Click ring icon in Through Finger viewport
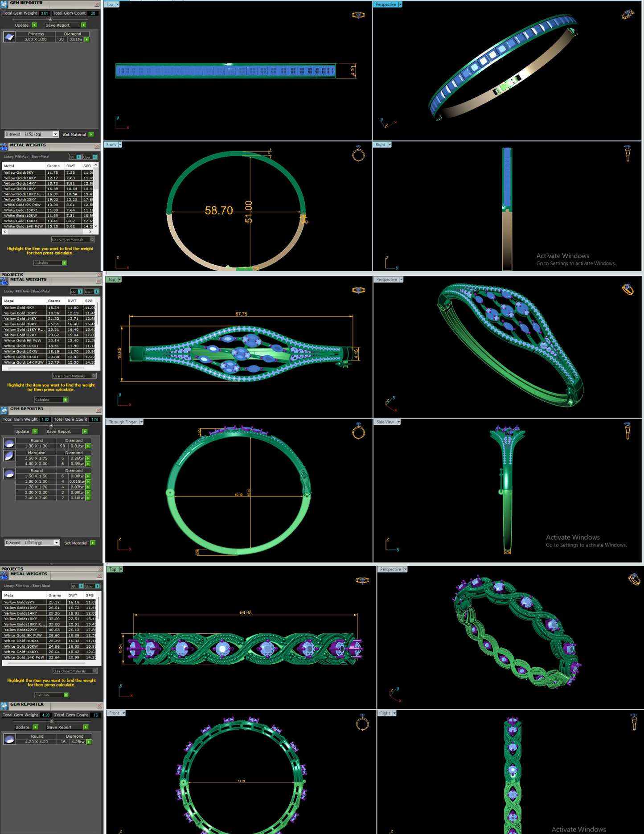This screenshot has height=834, width=644. 358,431
